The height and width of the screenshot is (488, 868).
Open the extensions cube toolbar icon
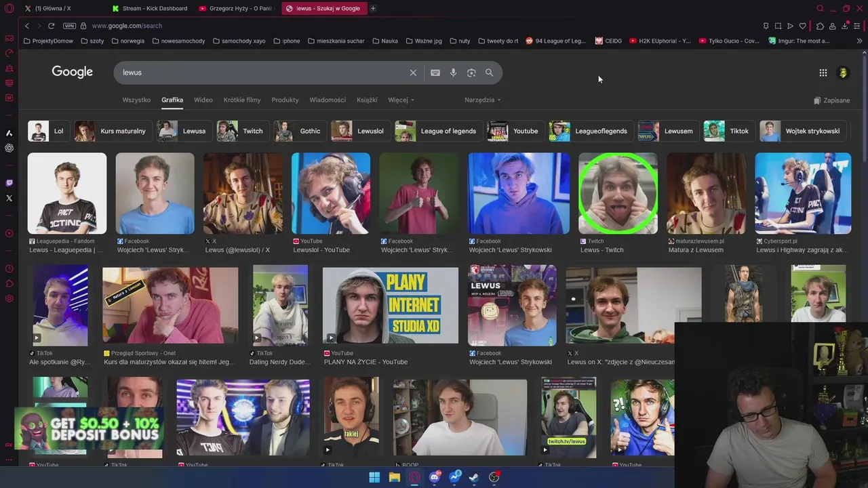coord(820,26)
